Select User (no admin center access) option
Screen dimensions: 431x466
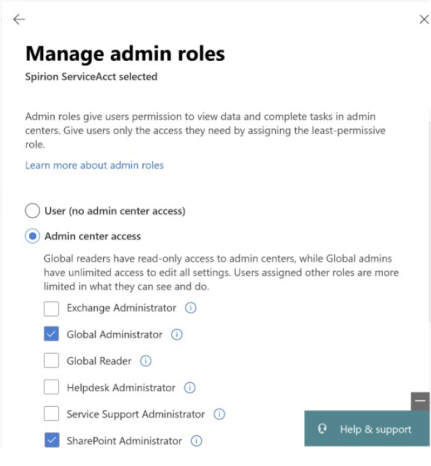(x=32, y=211)
